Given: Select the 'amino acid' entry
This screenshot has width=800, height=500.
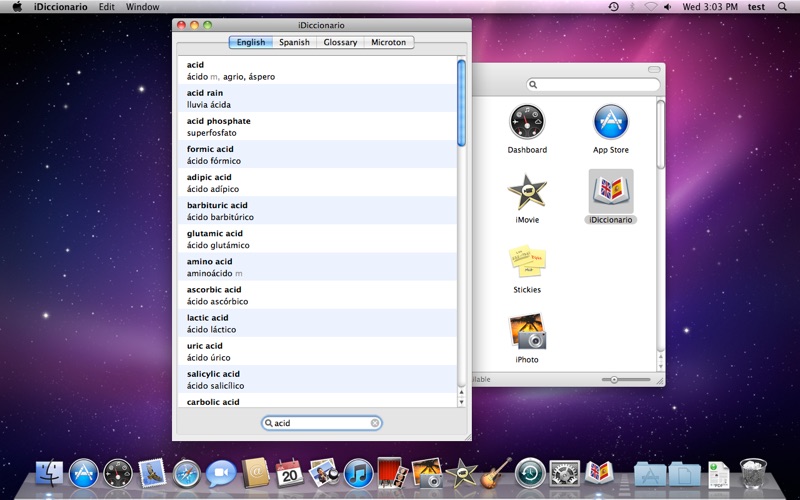Looking at the screenshot, I should [317, 267].
